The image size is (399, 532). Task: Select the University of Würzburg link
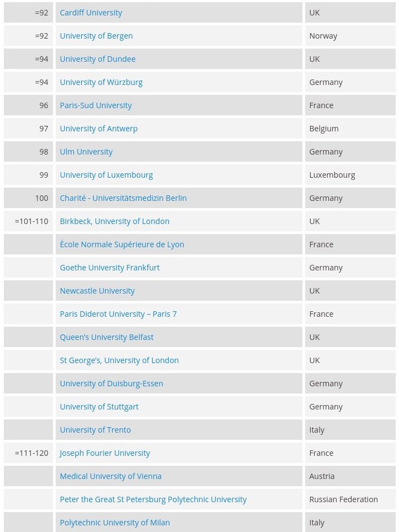[x=101, y=82]
